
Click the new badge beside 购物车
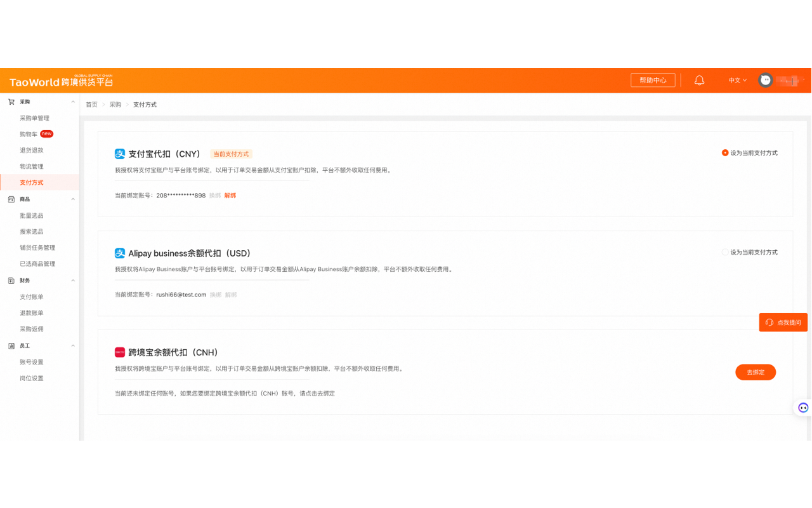click(47, 134)
